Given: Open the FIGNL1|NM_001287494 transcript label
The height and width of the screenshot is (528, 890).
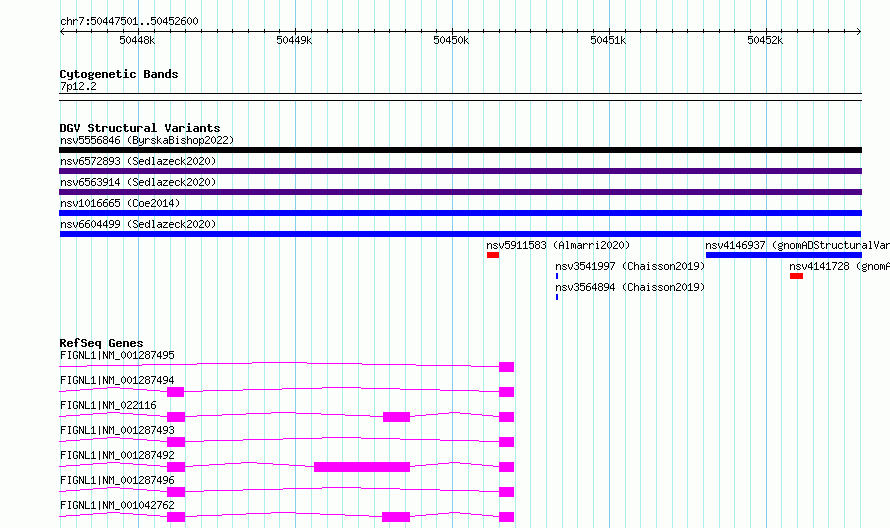Looking at the screenshot, I should [x=117, y=380].
